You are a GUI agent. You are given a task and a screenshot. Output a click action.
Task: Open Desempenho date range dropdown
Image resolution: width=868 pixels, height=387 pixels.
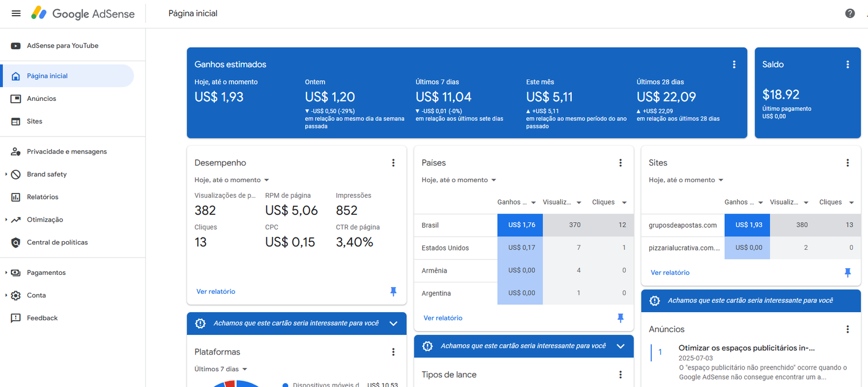[x=232, y=180]
